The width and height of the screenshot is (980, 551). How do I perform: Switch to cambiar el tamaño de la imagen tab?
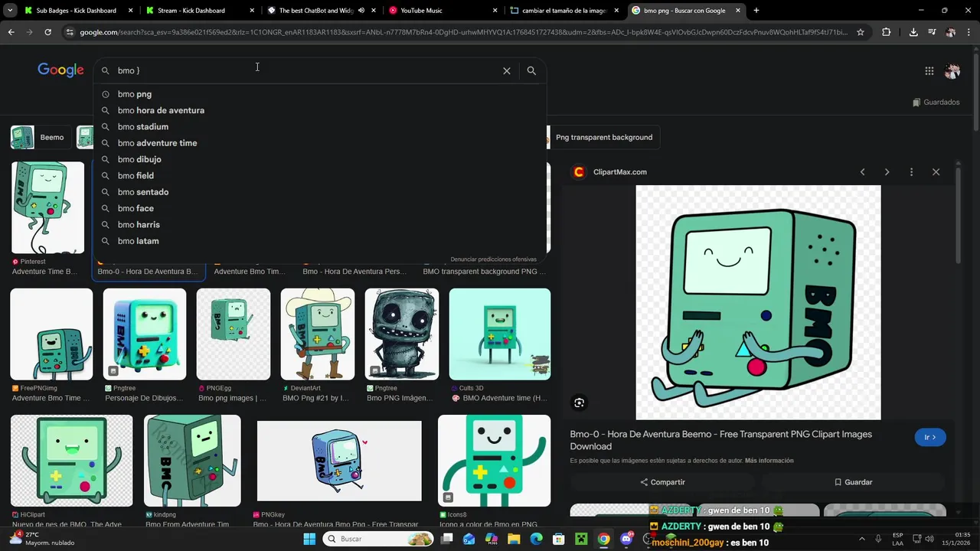click(563, 11)
